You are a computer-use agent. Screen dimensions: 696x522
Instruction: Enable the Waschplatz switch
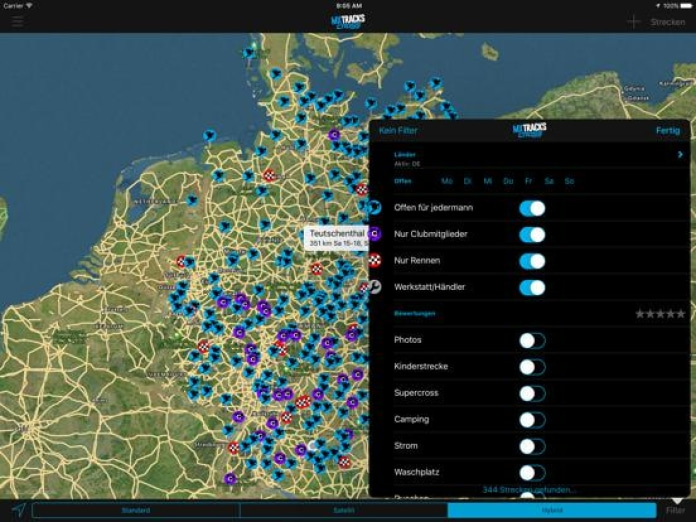[x=532, y=473]
